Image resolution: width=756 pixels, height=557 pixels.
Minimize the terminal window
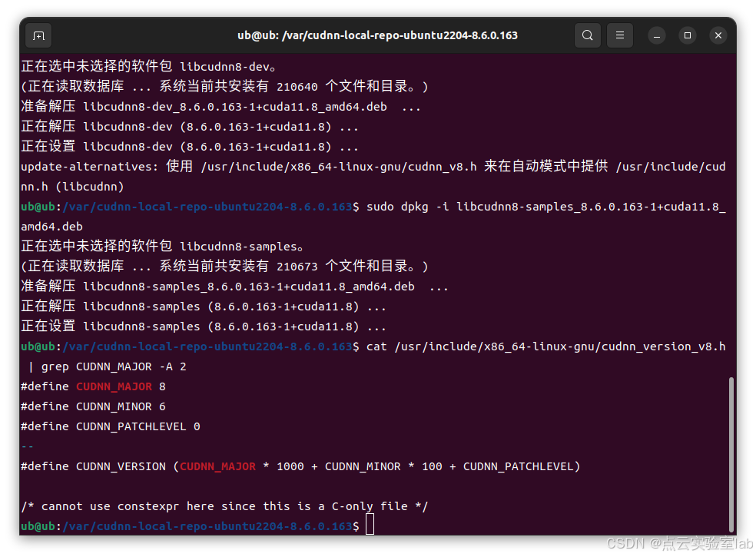(x=657, y=35)
